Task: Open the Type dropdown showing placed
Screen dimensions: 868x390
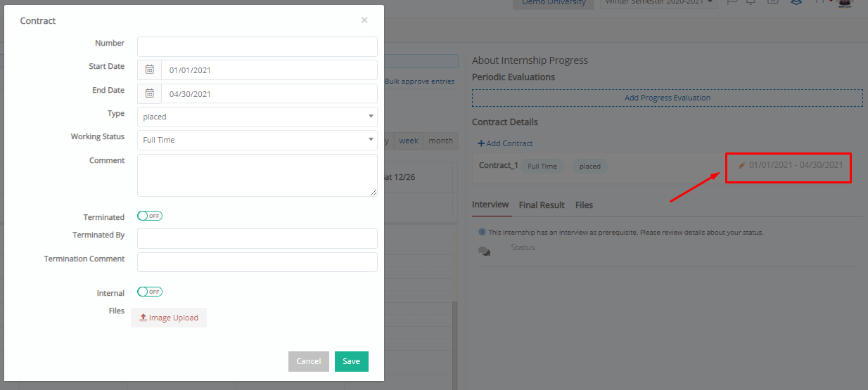Action: click(257, 117)
